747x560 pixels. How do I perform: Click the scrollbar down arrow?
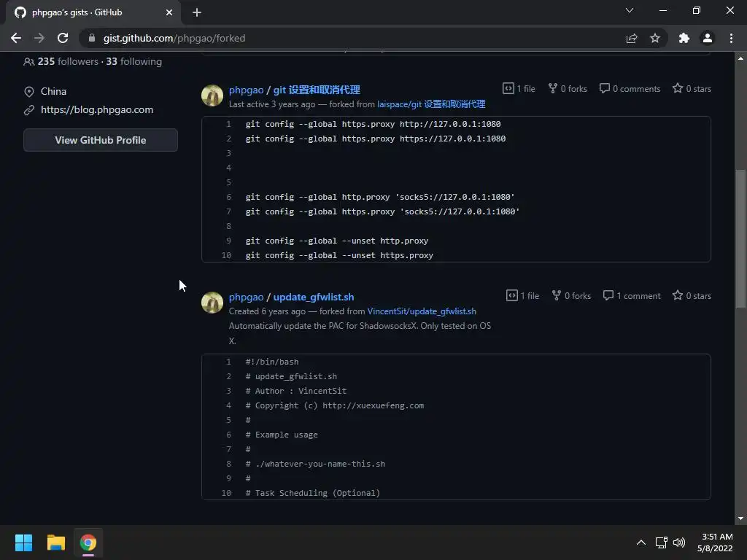(740, 518)
